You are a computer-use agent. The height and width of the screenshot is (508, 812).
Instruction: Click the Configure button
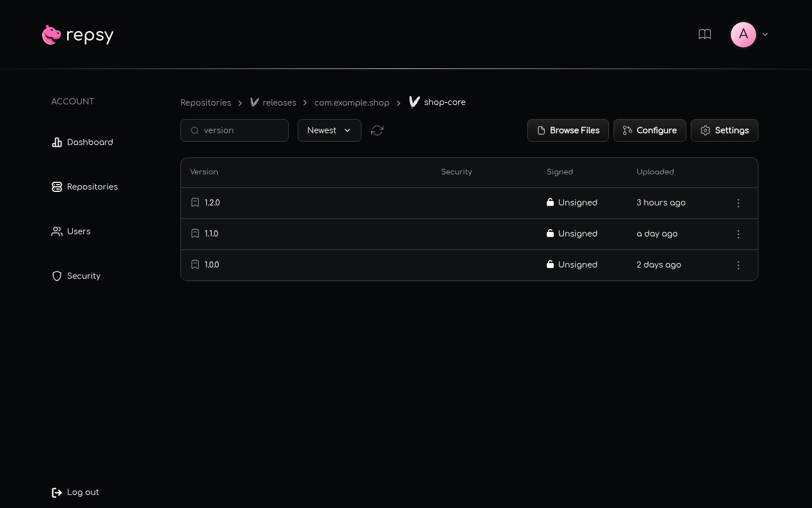click(x=650, y=130)
